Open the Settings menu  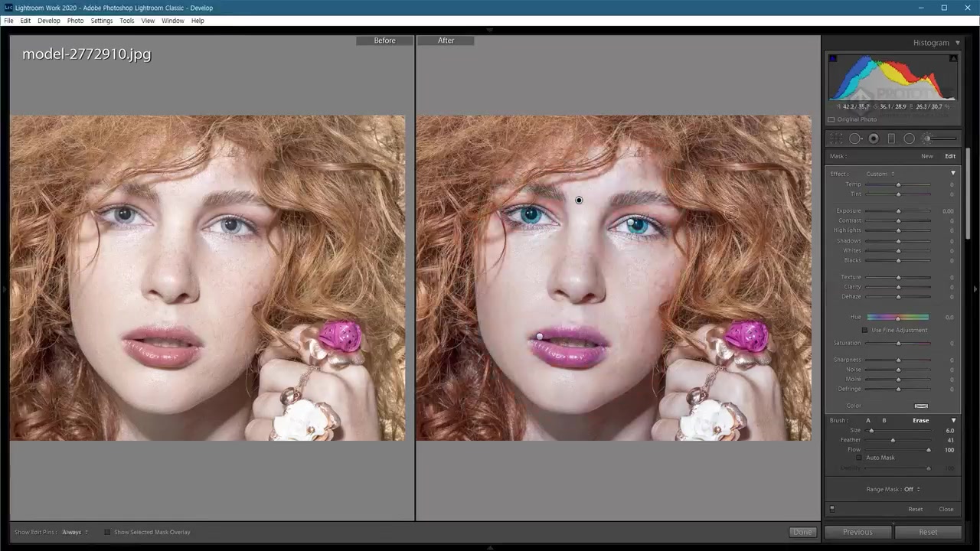(101, 21)
